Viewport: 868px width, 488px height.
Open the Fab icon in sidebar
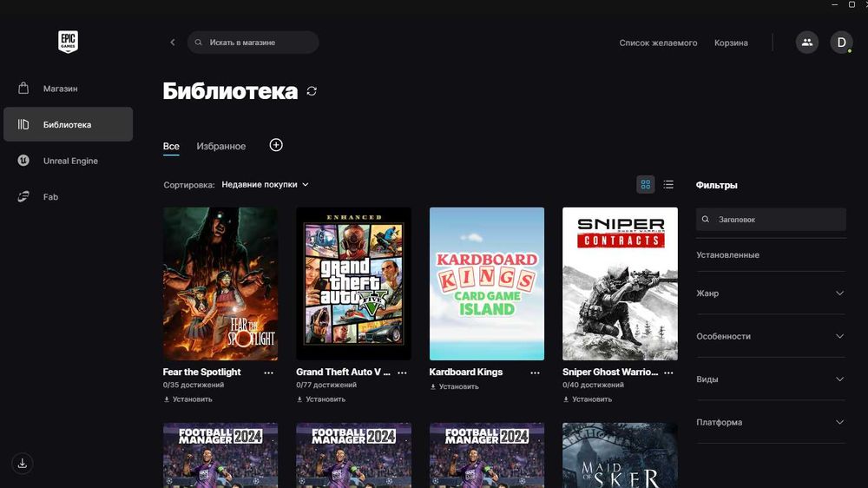click(x=23, y=196)
